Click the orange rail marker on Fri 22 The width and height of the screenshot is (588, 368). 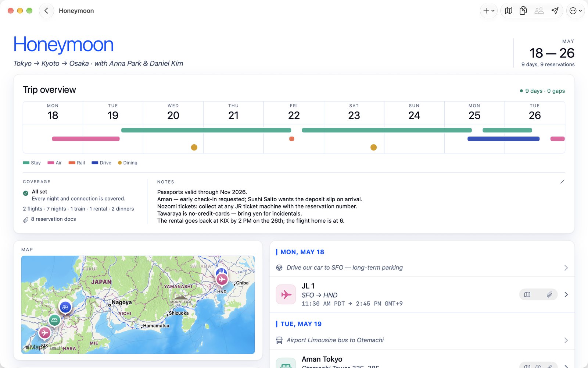pyautogui.click(x=292, y=139)
